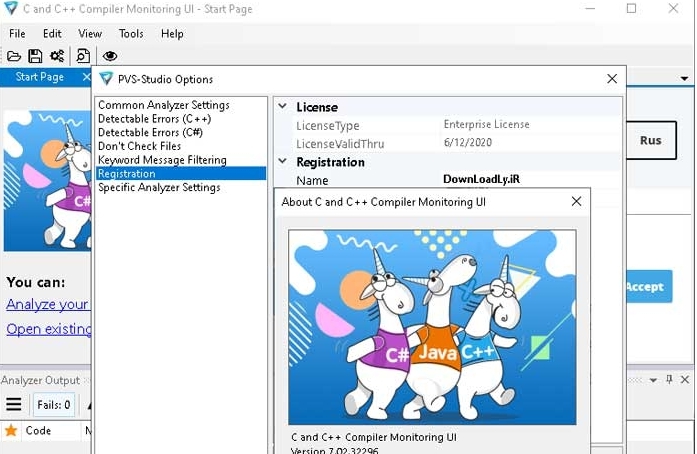Open the File menu
This screenshot has height=454, width=697.
tap(17, 34)
